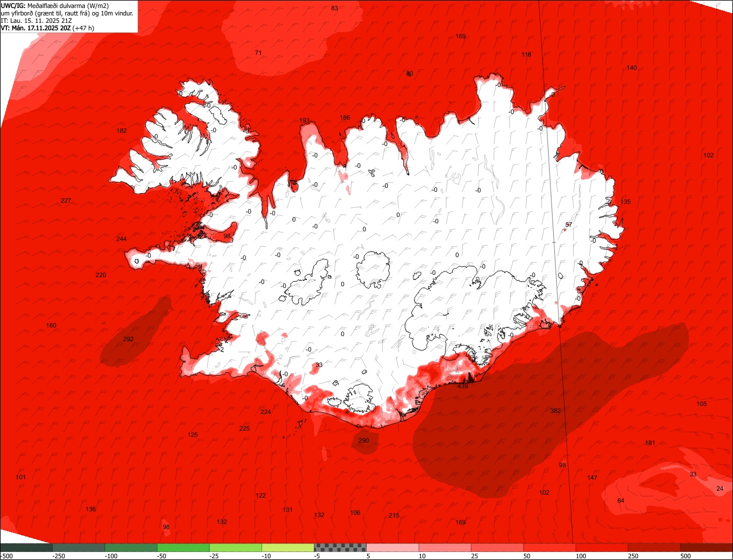
Task: Click the map value 224 off the southwest coast
Action: (266, 412)
